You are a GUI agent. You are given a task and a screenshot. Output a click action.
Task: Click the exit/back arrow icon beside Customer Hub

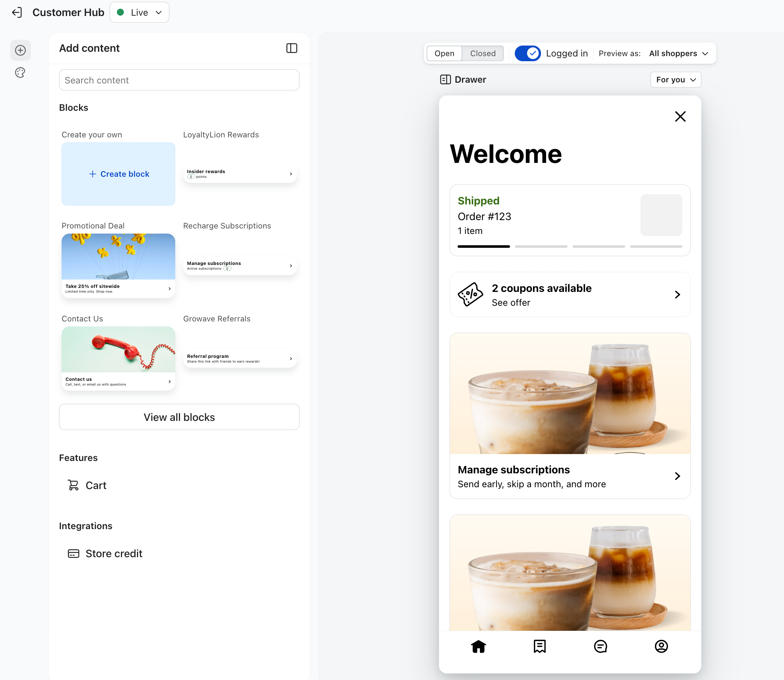[17, 12]
